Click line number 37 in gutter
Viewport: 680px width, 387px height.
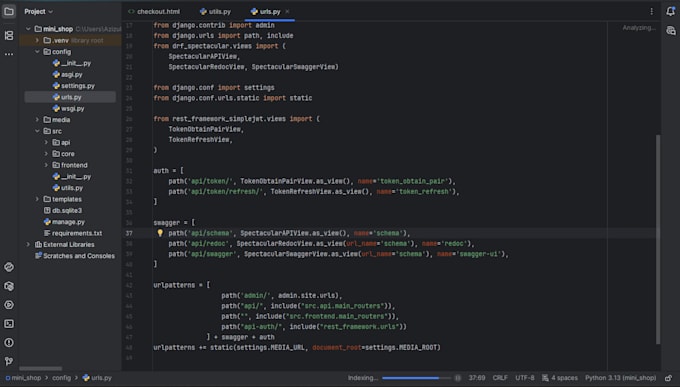129,233
